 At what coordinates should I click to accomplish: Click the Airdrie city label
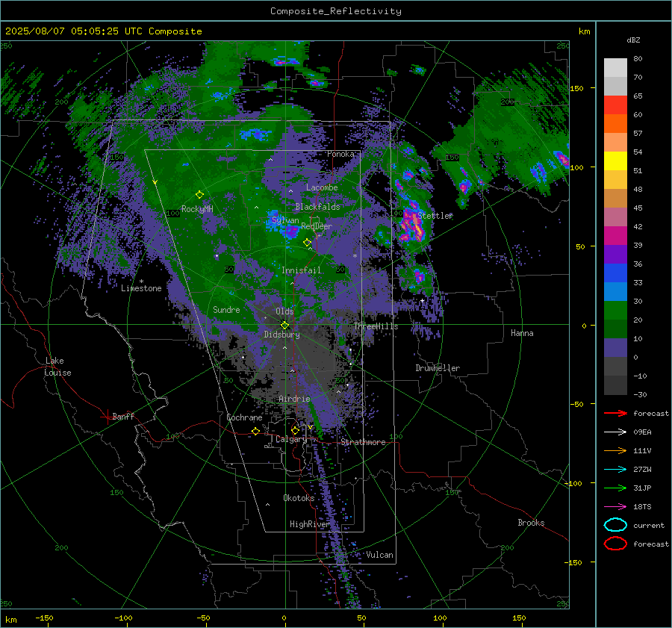tap(294, 399)
